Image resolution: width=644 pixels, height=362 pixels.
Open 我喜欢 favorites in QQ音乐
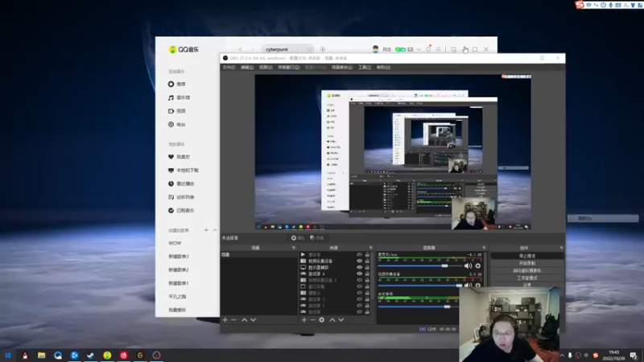coord(179,157)
